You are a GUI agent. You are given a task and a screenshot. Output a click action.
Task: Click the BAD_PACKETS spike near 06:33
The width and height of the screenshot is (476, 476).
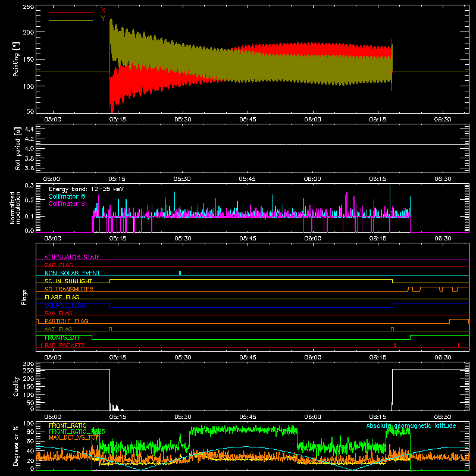point(459,345)
